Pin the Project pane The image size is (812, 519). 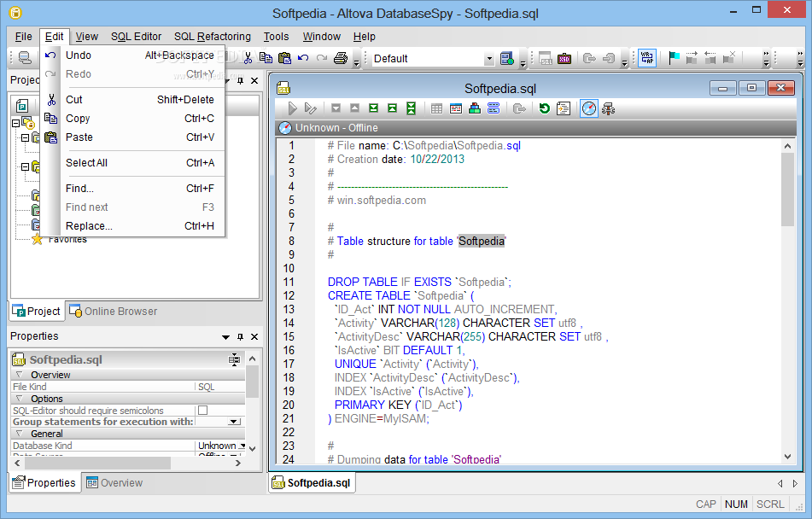240,80
